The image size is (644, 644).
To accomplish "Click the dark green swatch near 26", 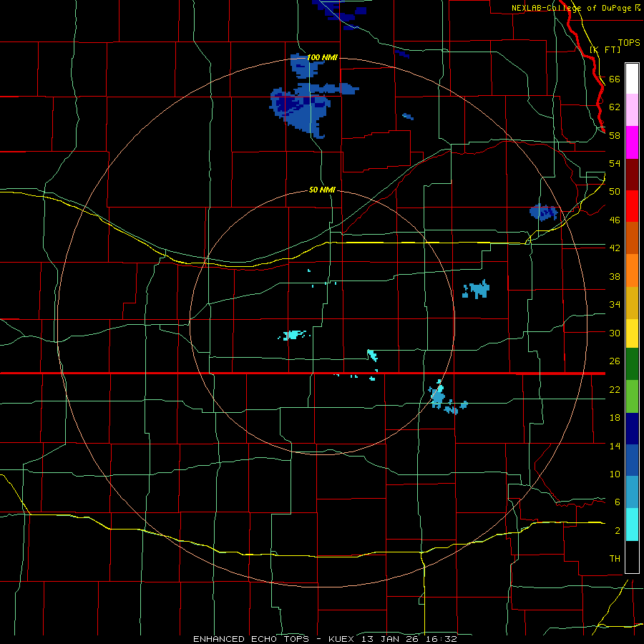I will click(x=632, y=364).
